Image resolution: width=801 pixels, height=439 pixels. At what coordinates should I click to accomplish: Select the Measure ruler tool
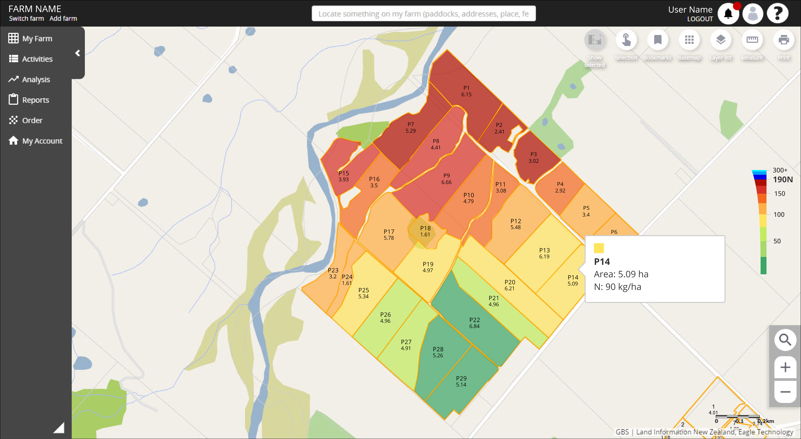click(752, 41)
